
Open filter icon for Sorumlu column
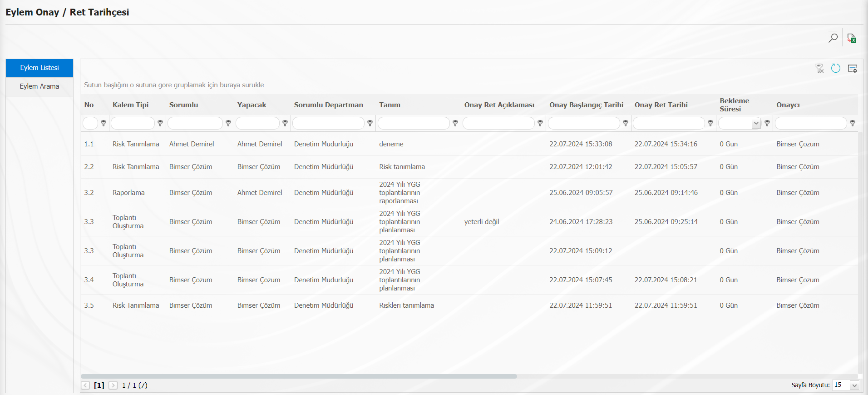pos(228,123)
